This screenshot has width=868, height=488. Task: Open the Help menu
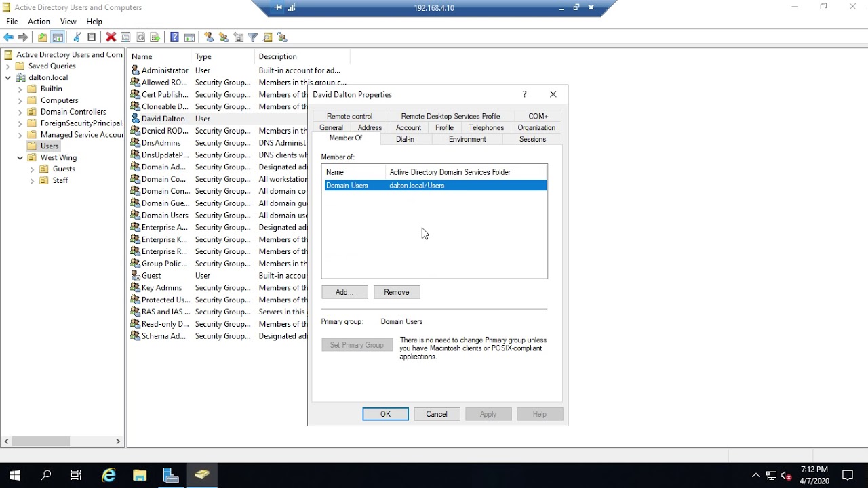[94, 22]
